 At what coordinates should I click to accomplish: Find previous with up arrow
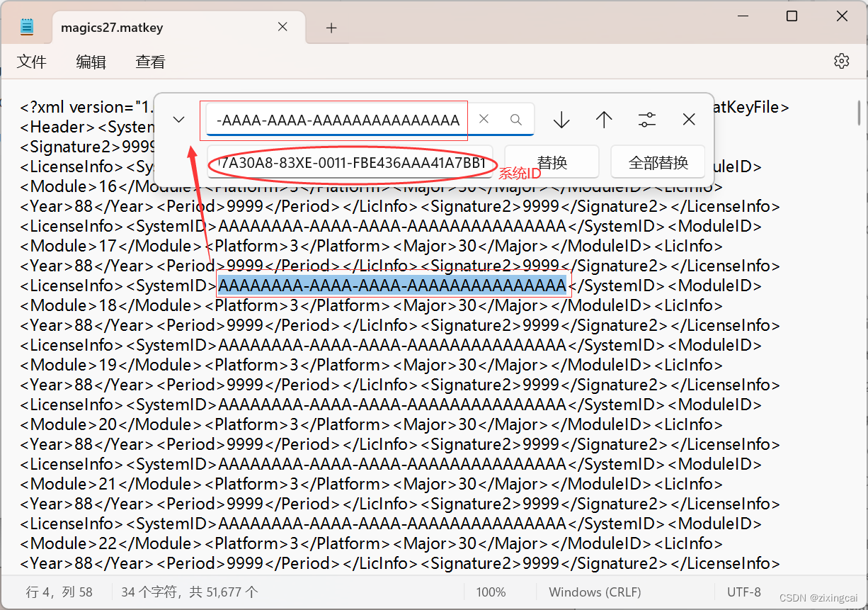tap(604, 120)
